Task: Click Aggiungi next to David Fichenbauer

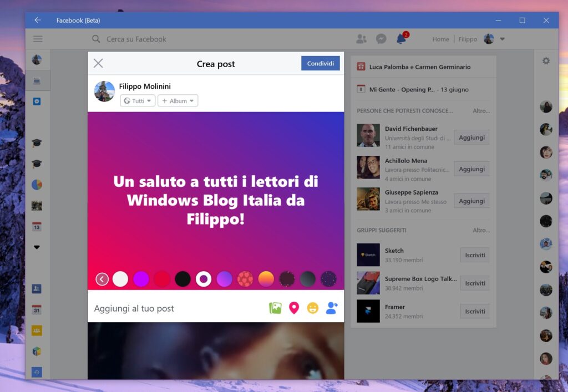Action: (x=471, y=138)
